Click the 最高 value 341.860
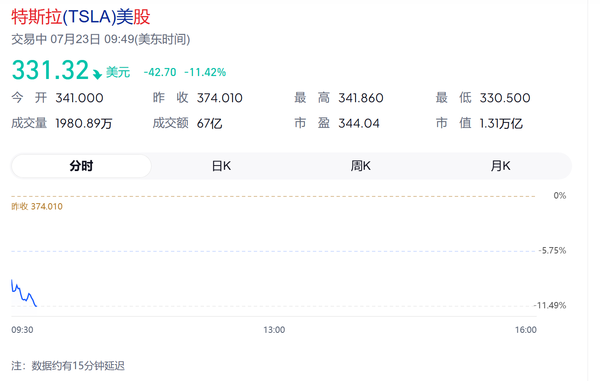The height and width of the screenshot is (381, 600). coord(361,98)
